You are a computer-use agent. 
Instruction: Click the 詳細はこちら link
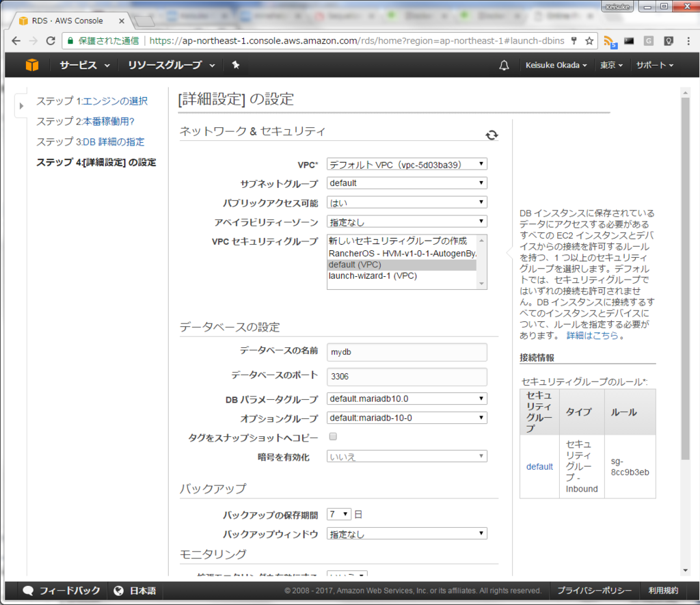592,336
